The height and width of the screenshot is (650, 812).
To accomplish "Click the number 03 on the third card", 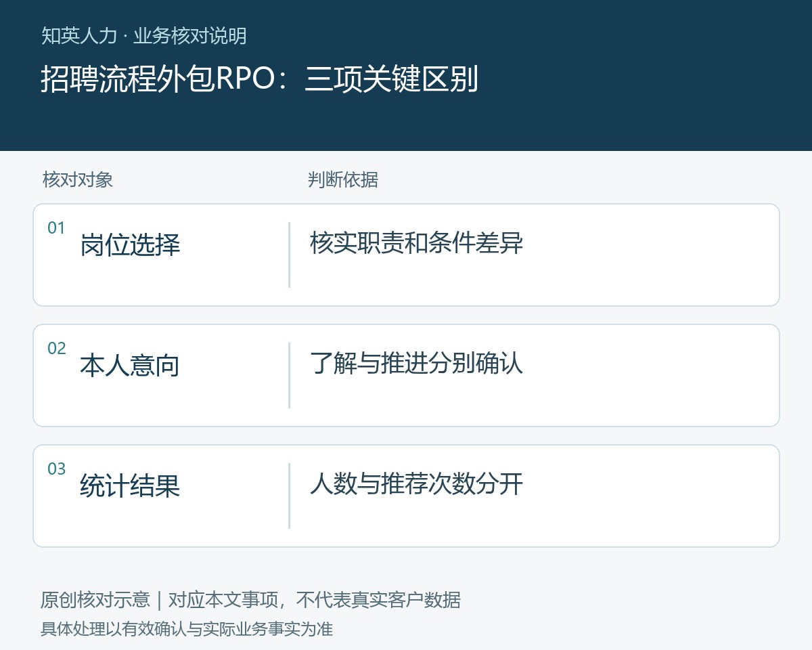I will tap(56, 469).
